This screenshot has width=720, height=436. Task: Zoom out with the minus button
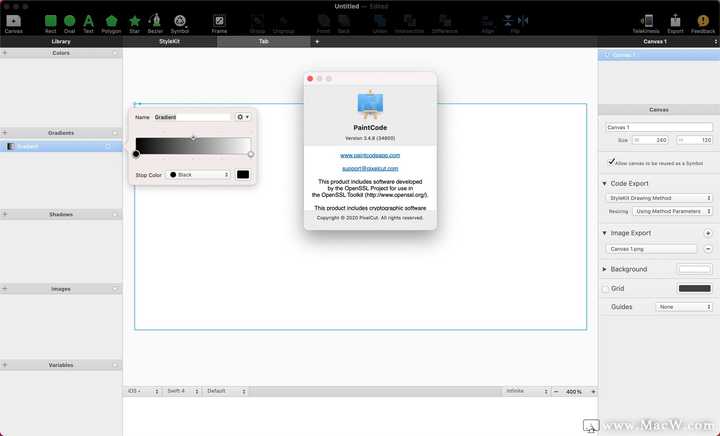click(x=556, y=391)
